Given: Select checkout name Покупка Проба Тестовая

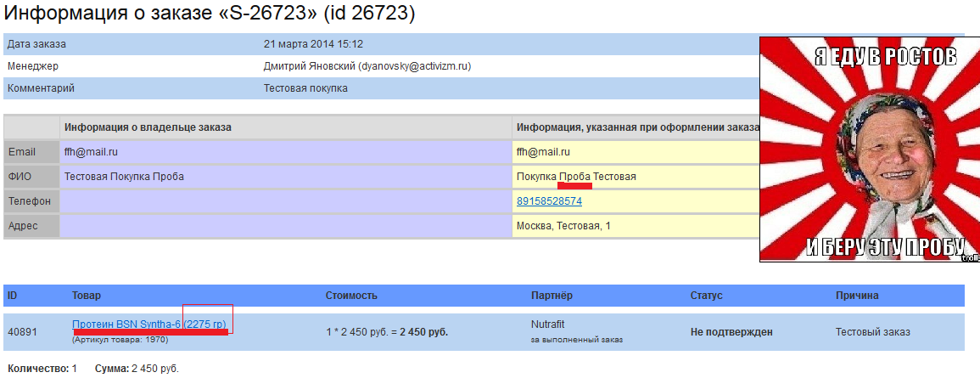Looking at the screenshot, I should 576,178.
